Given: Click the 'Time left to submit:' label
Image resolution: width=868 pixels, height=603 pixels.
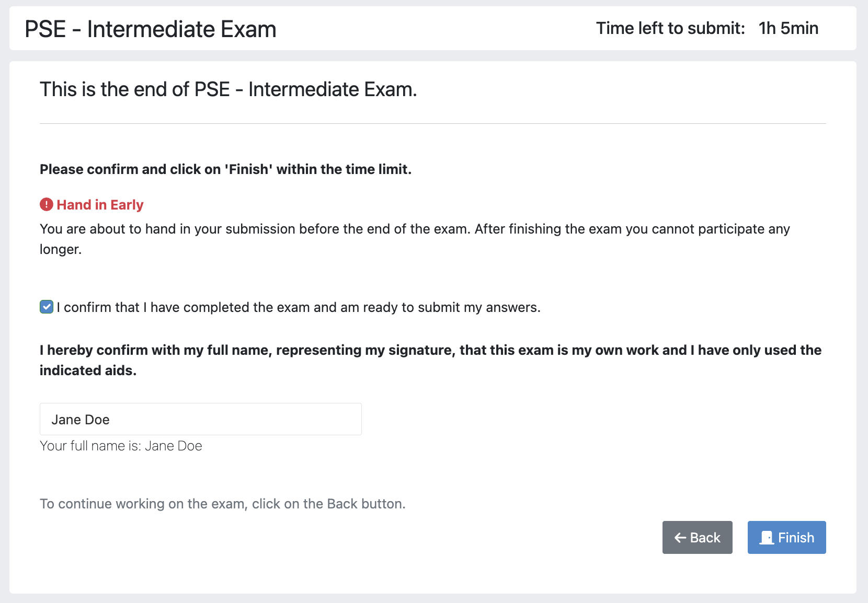Looking at the screenshot, I should click(x=670, y=28).
